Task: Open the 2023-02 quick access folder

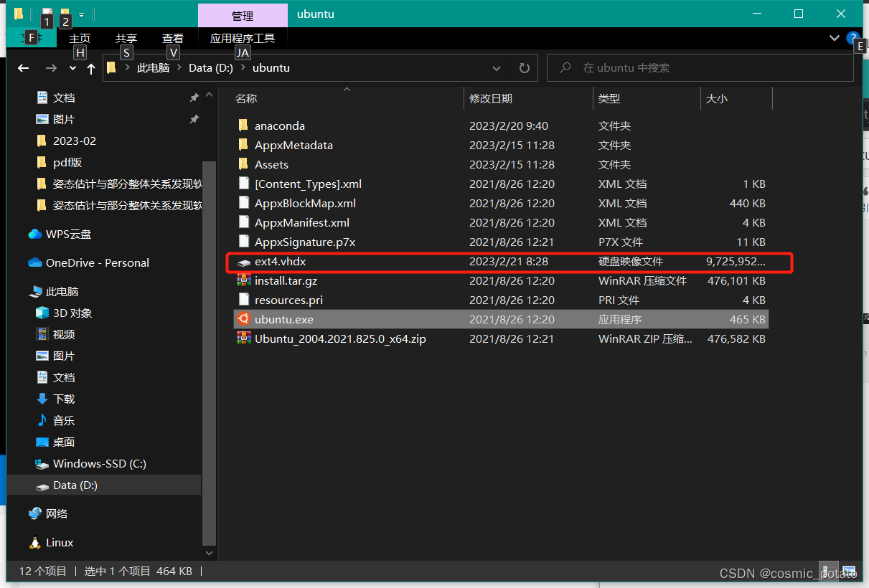Action: [x=66, y=141]
